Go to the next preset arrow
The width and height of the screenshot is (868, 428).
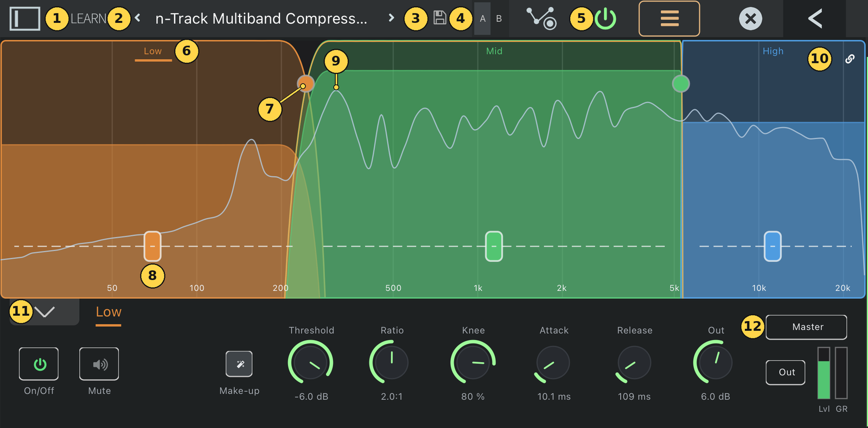click(x=391, y=18)
